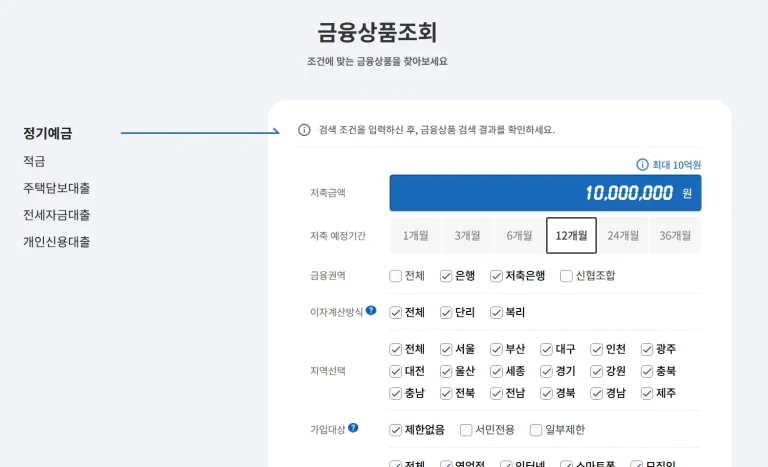Open the 정기예금 menu item

click(x=48, y=133)
